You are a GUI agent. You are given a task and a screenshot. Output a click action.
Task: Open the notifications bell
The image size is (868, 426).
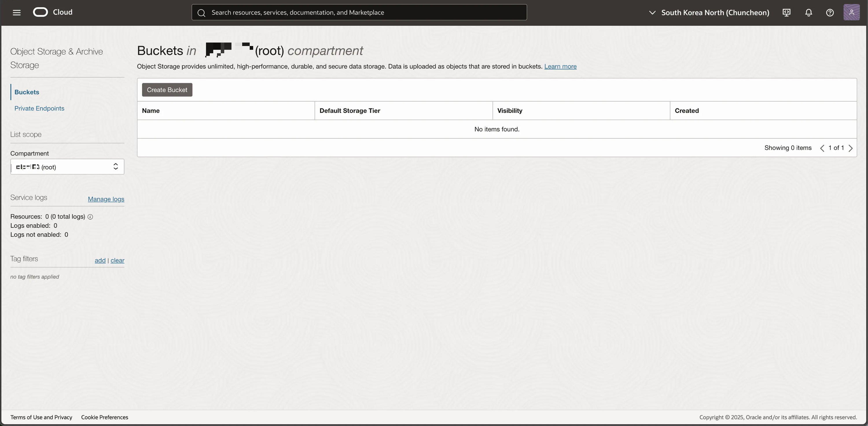(x=808, y=12)
